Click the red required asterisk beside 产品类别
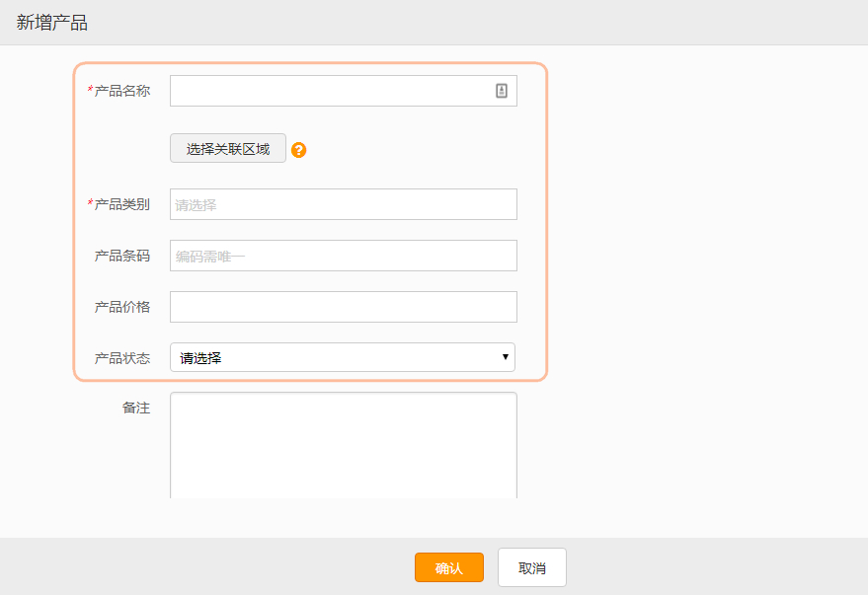Viewport: 868px width, 595px height. 90,202
